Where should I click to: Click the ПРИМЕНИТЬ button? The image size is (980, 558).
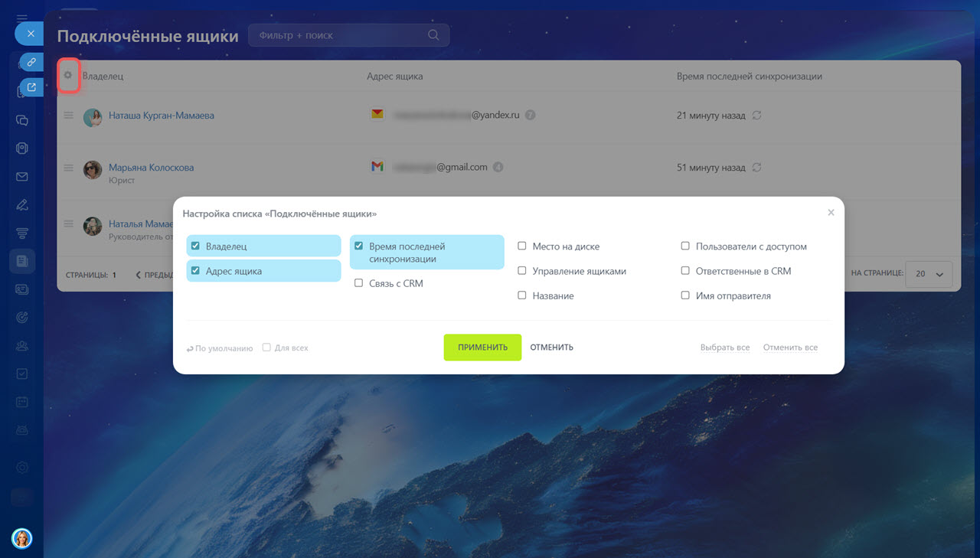click(x=482, y=348)
